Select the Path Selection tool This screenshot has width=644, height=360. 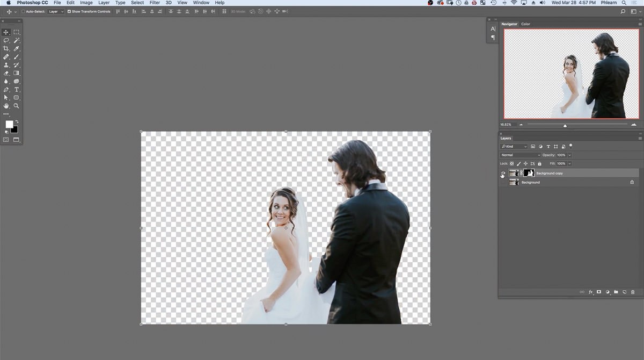pyautogui.click(x=6, y=98)
